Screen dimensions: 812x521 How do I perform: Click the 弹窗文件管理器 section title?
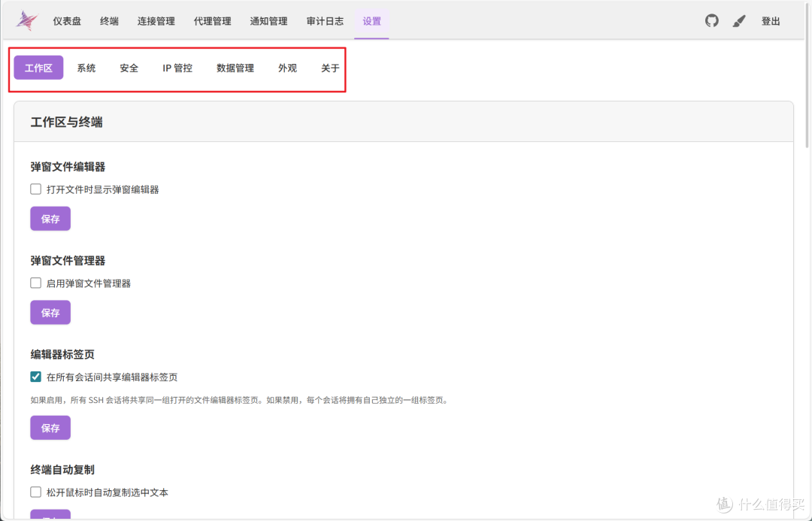[x=68, y=260]
